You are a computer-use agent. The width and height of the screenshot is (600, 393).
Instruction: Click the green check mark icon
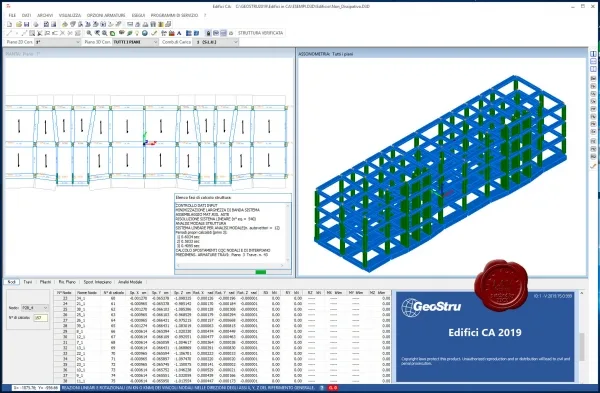pos(154,33)
